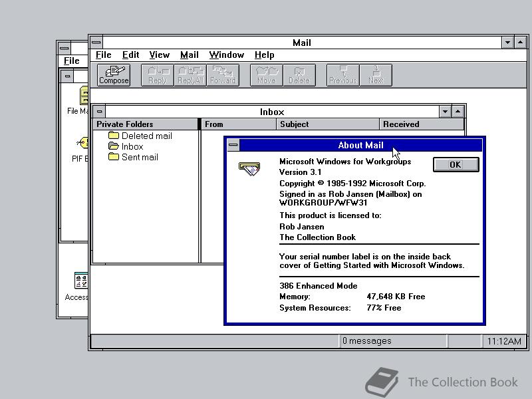Click the Mail window title bar

point(302,43)
